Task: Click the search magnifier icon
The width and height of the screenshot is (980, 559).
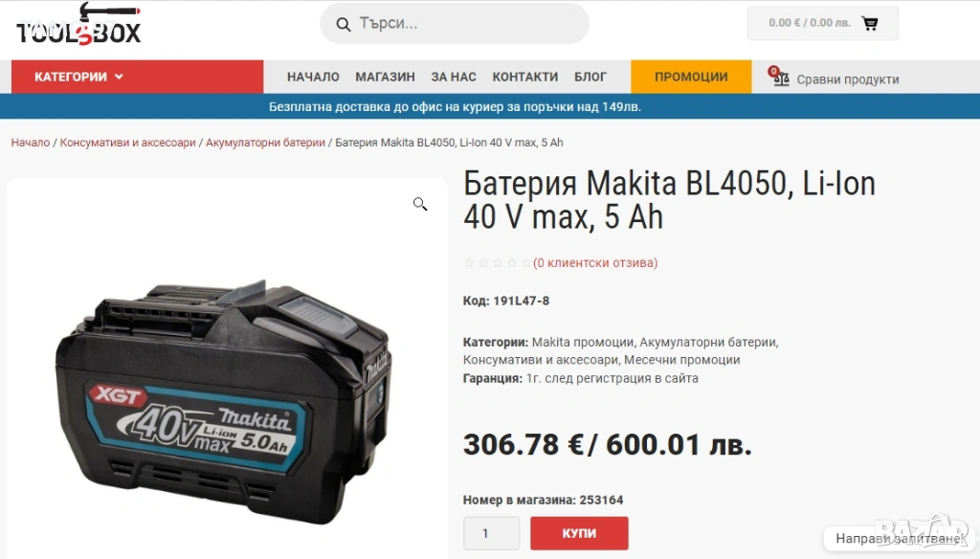Action: click(344, 24)
